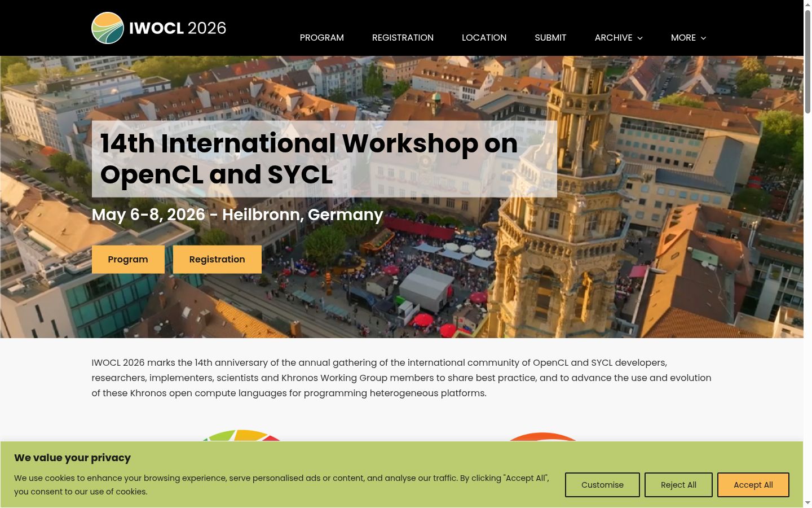Click the scrollbar down arrow
Image resolution: width=812 pixels, height=508 pixels.
[x=807, y=503]
